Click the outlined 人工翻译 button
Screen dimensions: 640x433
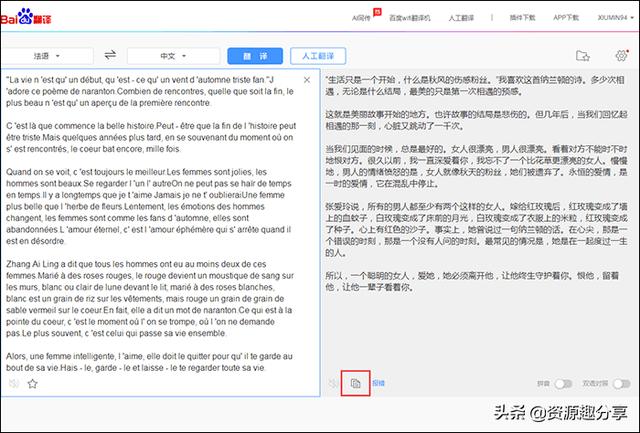pyautogui.click(x=318, y=56)
